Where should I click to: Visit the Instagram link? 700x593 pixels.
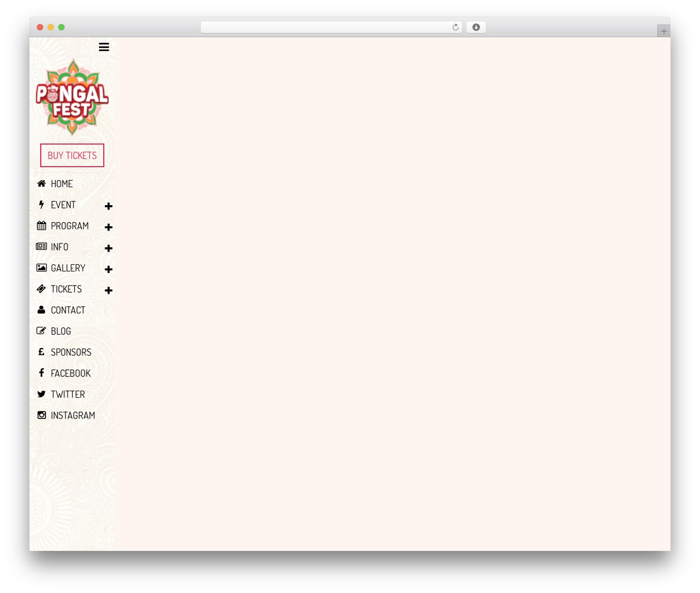click(x=73, y=416)
